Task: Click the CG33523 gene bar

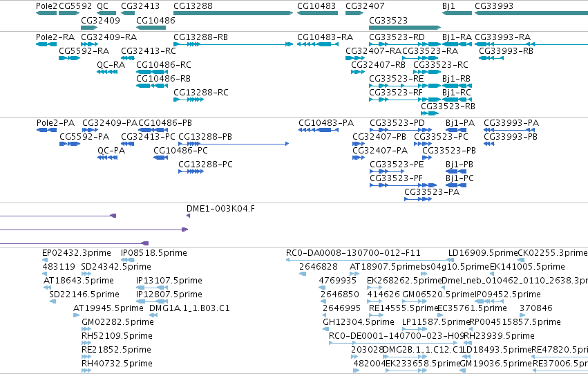Action: pos(405,28)
